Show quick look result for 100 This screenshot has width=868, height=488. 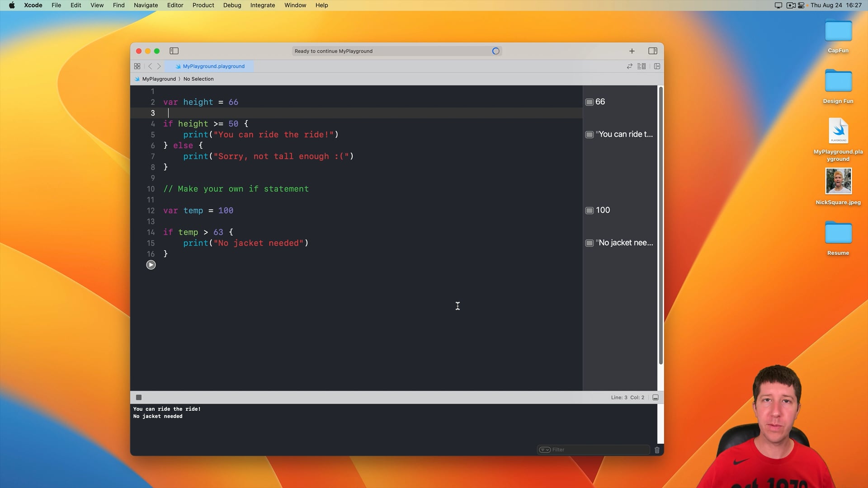590,211
